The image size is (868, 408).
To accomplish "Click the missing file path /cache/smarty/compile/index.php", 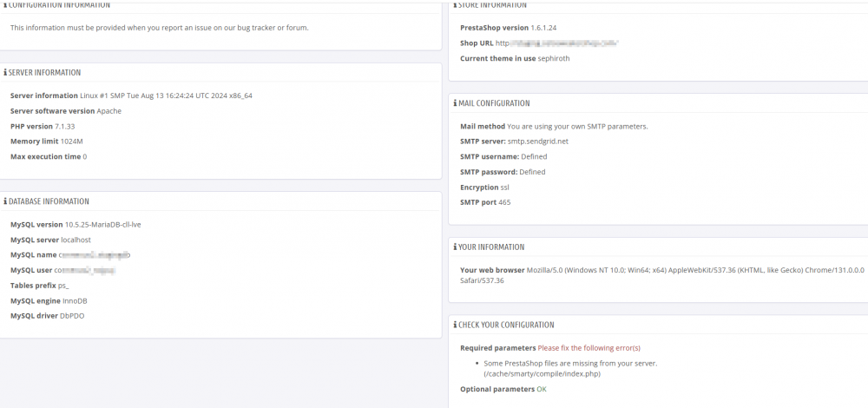I will pos(542,373).
